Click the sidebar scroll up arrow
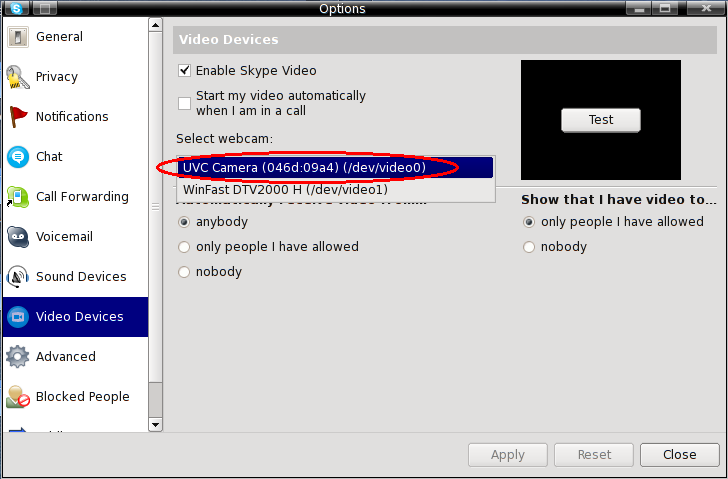728x479 pixels. click(x=156, y=25)
